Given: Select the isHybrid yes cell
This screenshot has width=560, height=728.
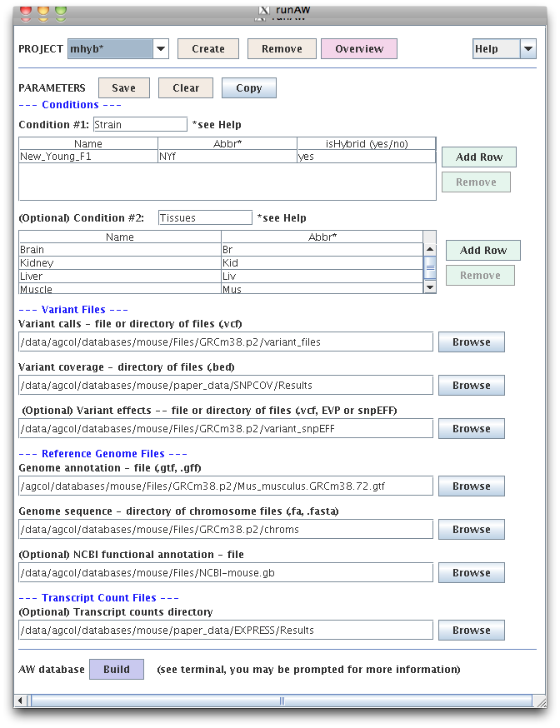Looking at the screenshot, I should pos(366,157).
